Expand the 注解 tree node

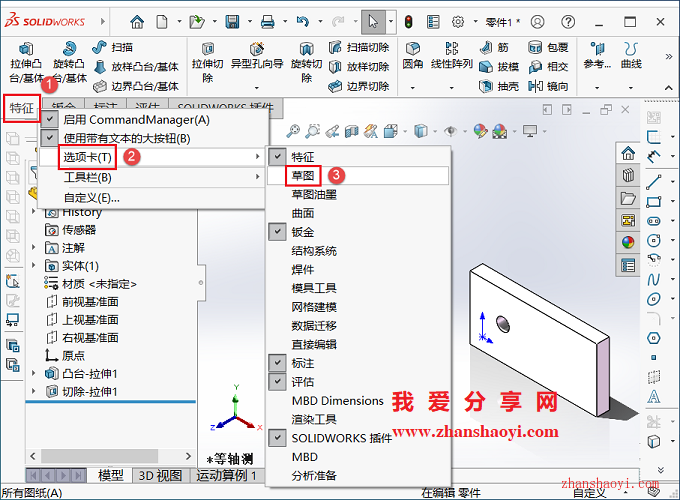[34, 247]
